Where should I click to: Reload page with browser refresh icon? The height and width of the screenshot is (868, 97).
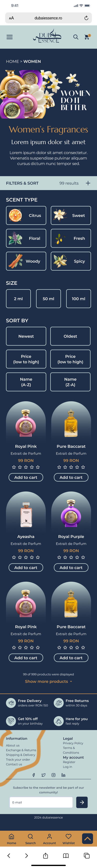point(86,18)
